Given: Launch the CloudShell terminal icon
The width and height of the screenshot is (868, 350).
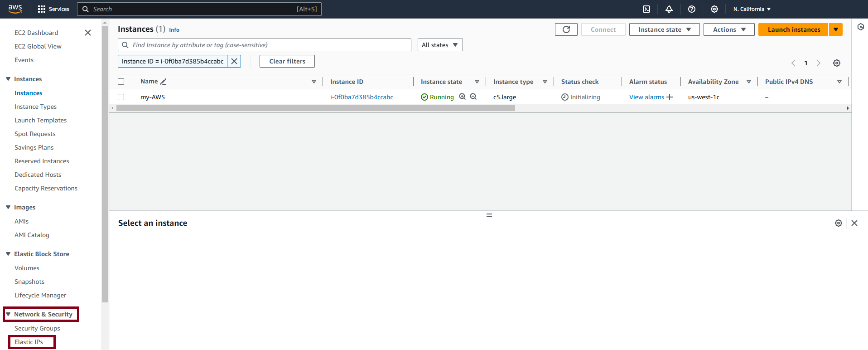Looking at the screenshot, I should tap(646, 9).
